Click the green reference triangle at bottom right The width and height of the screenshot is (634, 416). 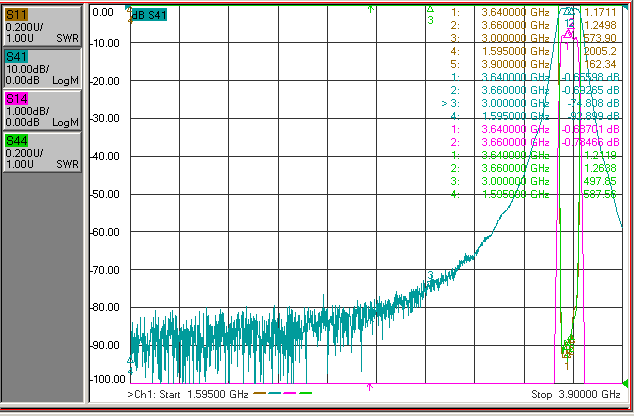[x=625, y=382]
